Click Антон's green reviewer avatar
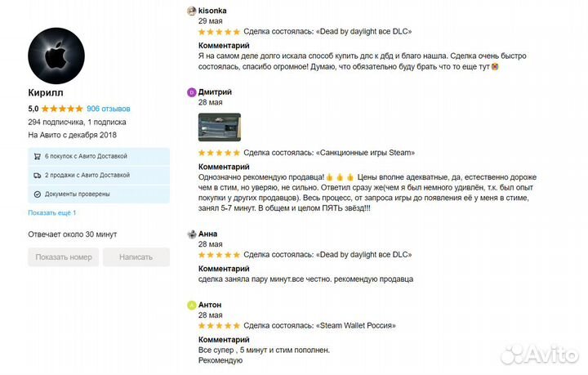Image resolution: width=588 pixels, height=375 pixels. pyautogui.click(x=192, y=305)
